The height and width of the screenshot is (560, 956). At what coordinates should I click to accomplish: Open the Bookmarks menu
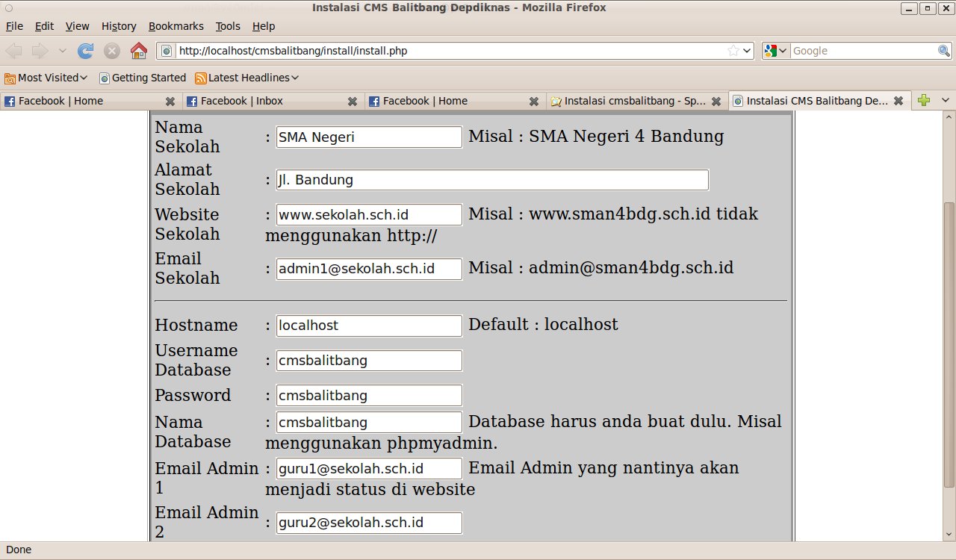176,26
